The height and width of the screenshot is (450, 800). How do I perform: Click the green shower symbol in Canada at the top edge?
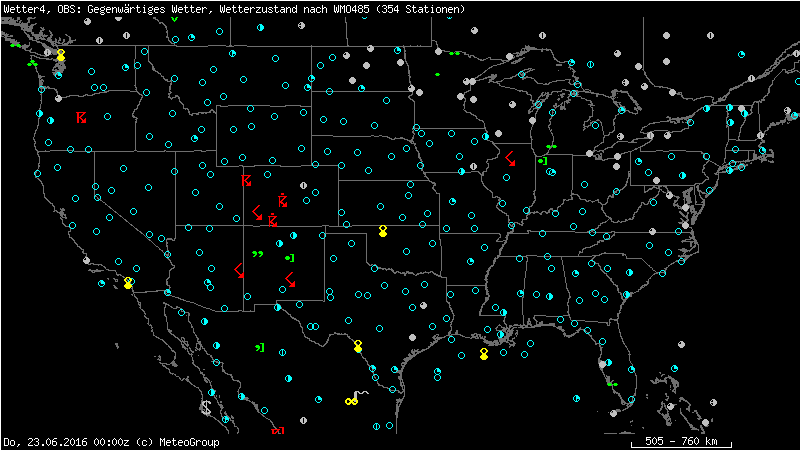point(174,19)
